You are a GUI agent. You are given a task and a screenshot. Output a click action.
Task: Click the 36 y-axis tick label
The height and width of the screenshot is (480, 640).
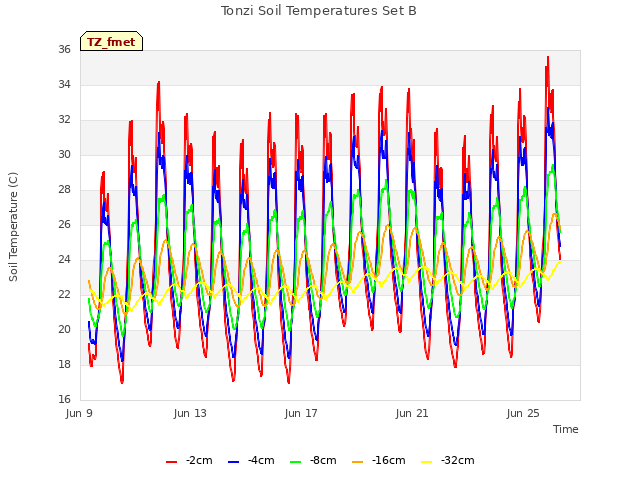coord(64,49)
